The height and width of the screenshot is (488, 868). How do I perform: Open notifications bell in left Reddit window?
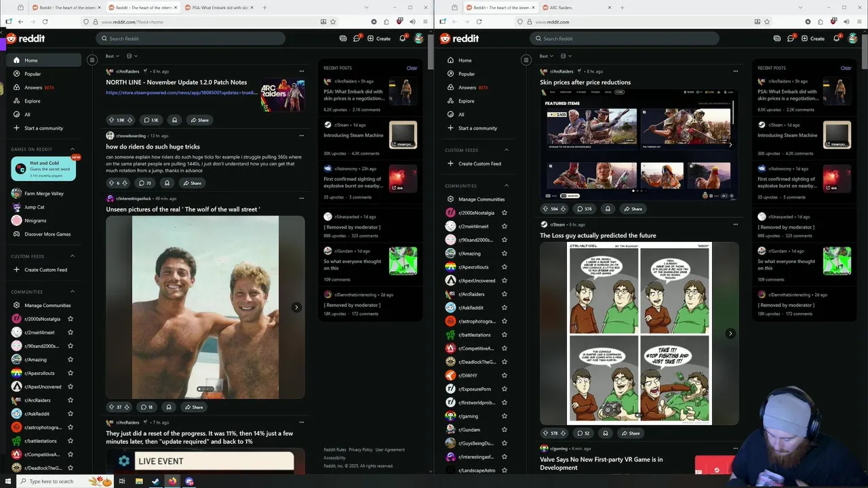click(402, 39)
